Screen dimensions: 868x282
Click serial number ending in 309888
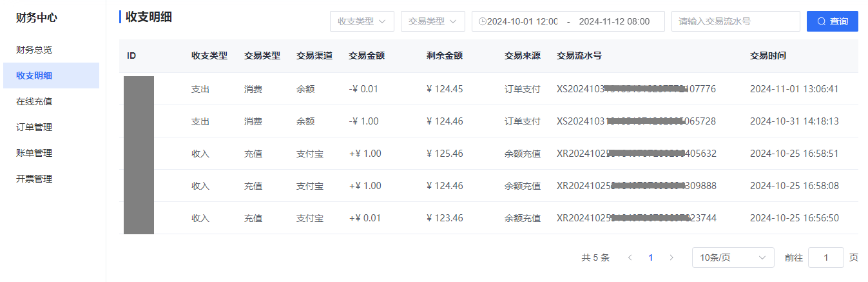coord(637,186)
